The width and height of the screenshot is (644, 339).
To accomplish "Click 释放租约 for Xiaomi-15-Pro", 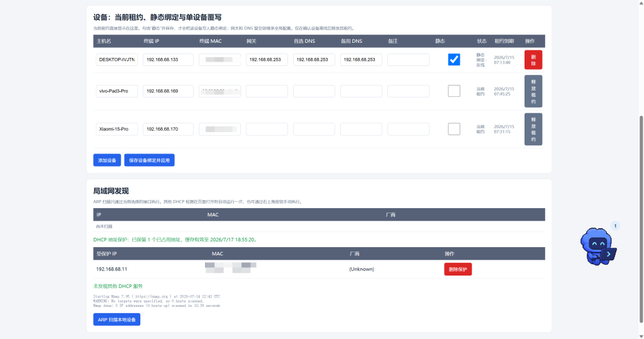I will (533, 129).
